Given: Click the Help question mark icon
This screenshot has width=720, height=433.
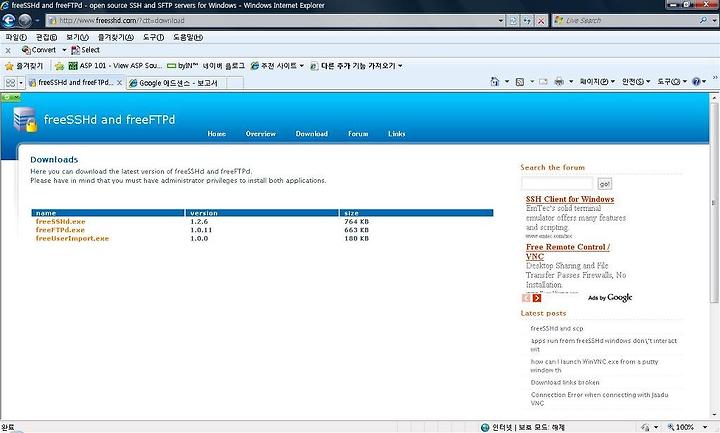Looking at the screenshot, I should tap(696, 82).
